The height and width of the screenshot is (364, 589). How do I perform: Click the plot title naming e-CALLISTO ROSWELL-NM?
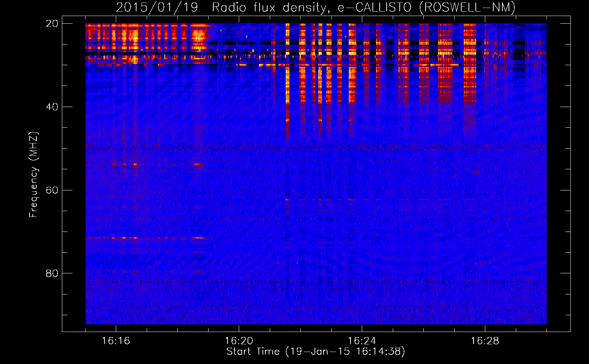coord(316,7)
